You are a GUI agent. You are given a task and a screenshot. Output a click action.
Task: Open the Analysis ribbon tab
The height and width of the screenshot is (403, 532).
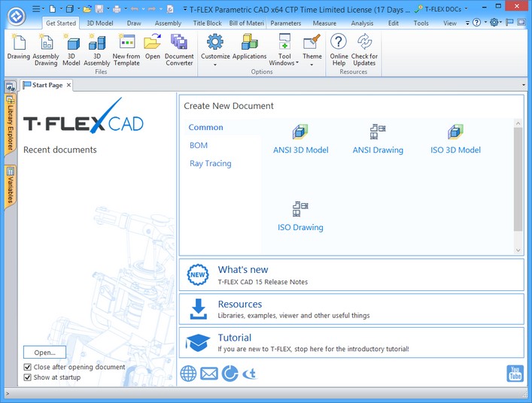(362, 23)
